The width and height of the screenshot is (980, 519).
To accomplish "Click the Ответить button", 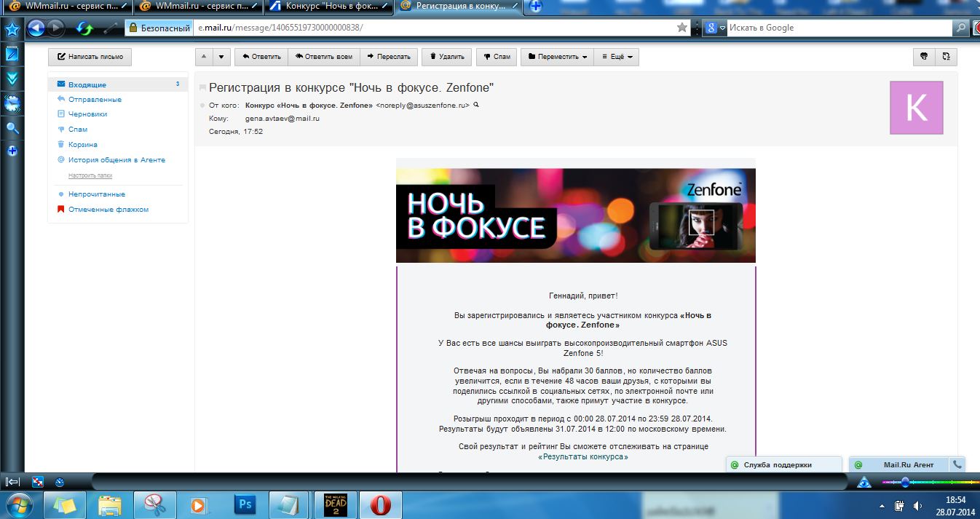I will [261, 57].
